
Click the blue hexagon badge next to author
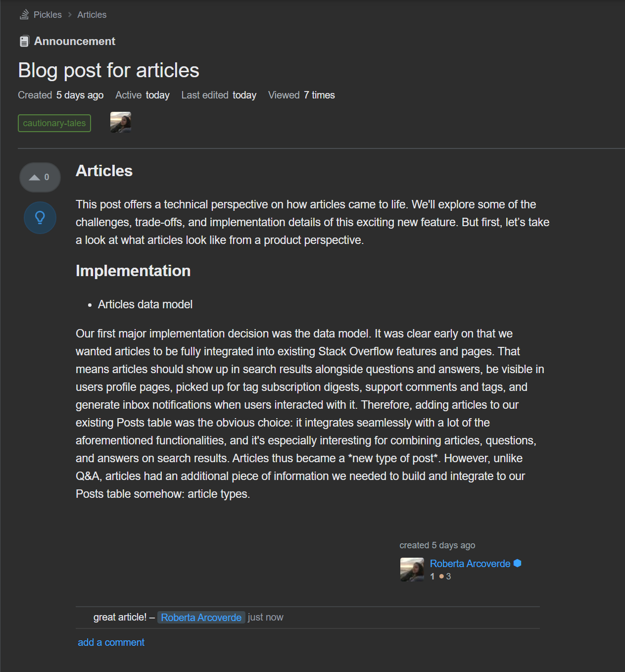pos(518,563)
